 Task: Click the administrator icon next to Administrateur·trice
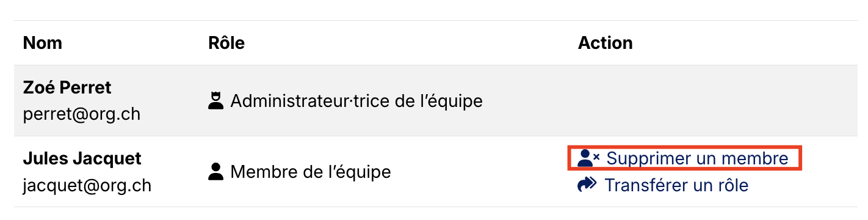[215, 101]
